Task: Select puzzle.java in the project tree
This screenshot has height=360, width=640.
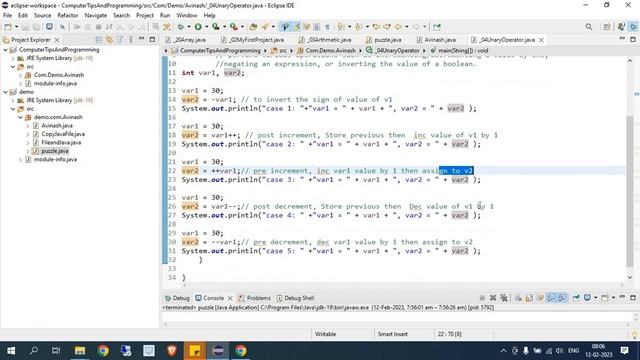Action: tap(55, 151)
